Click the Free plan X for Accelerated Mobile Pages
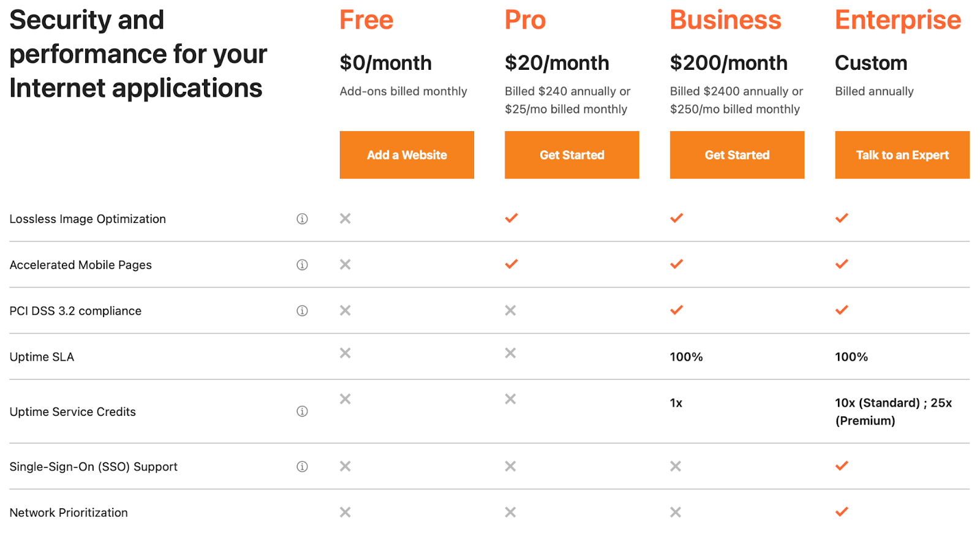This screenshot has width=980, height=534. pos(345,264)
